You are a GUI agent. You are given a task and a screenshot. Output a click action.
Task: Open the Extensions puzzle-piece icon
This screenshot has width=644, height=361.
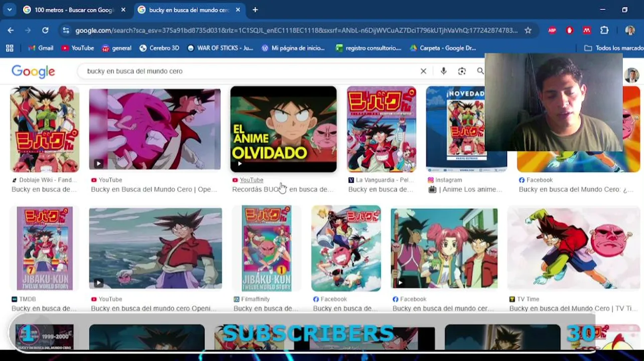click(604, 31)
